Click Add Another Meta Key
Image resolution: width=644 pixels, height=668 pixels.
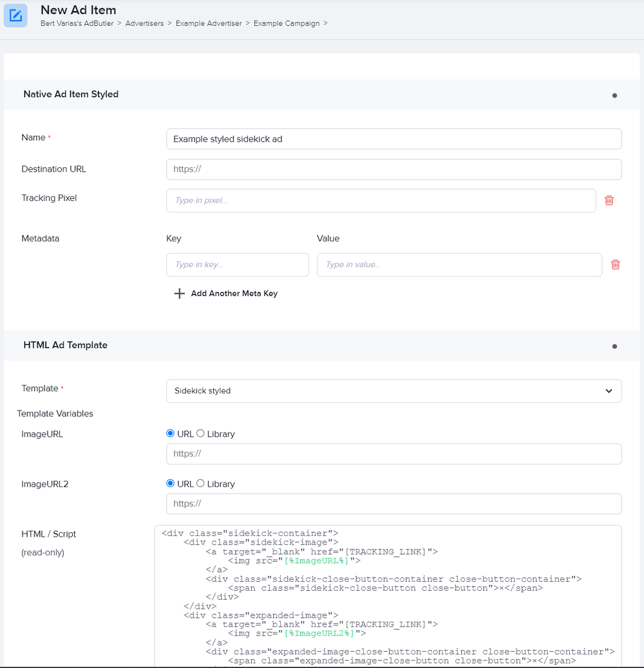(234, 293)
